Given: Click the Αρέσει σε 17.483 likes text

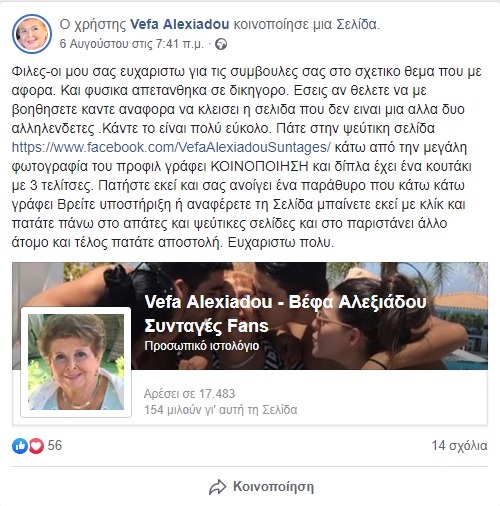Looking at the screenshot, I should (189, 394).
